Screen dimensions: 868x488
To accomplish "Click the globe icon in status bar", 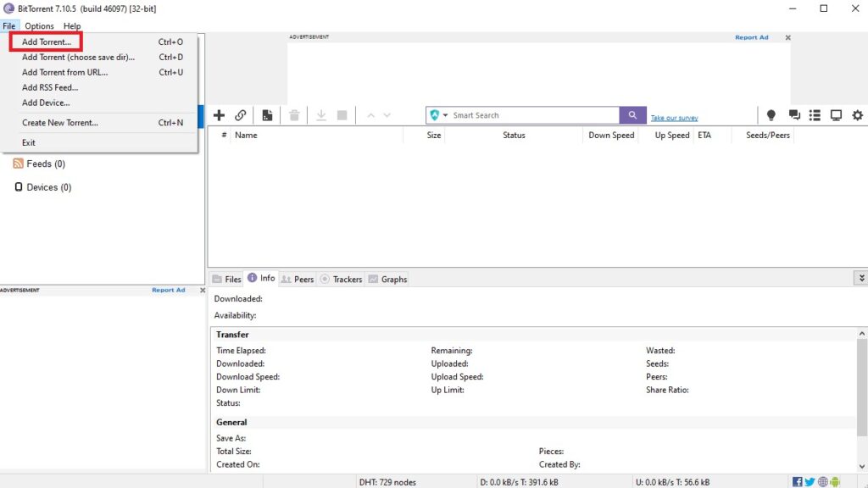I will 823,482.
